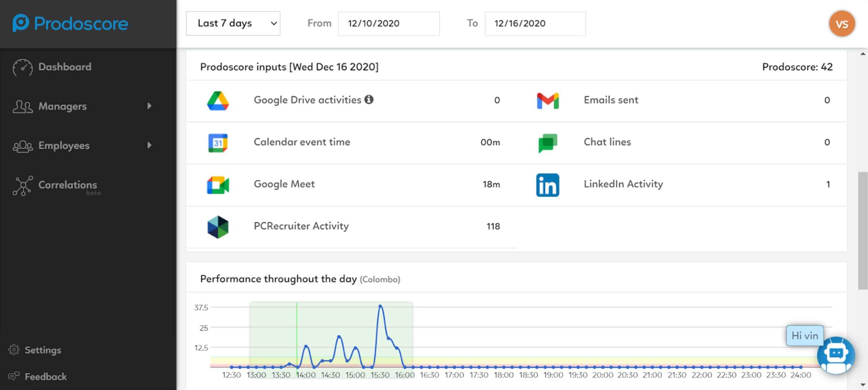Click the LinkedIn Activity value 1
868x390 pixels.
828,184
